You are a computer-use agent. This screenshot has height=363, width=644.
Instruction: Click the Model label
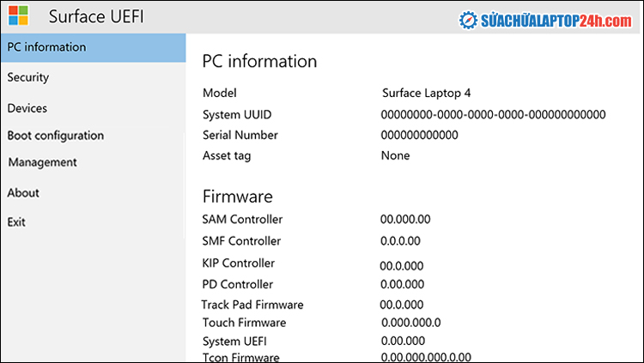[x=219, y=93]
